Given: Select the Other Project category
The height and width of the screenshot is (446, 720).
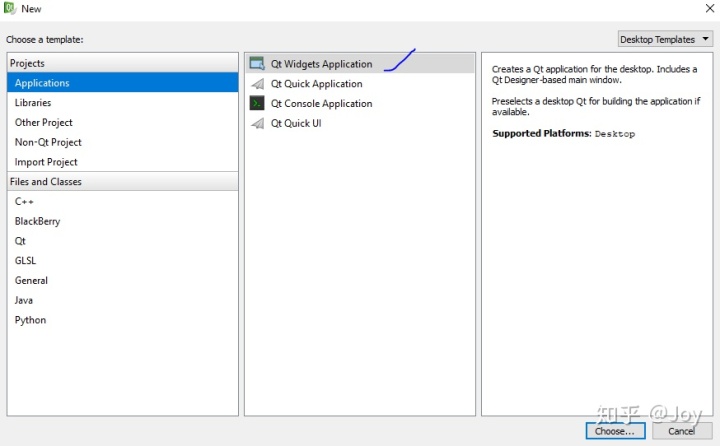Looking at the screenshot, I should point(123,122).
